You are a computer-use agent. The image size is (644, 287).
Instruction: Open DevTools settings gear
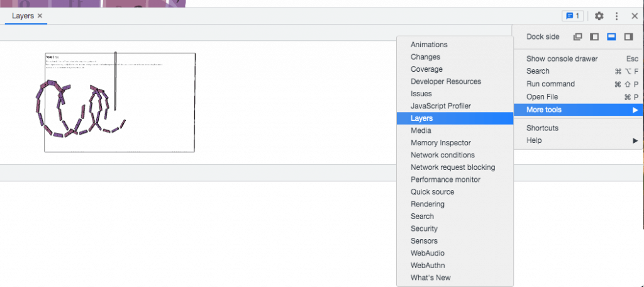(x=599, y=16)
